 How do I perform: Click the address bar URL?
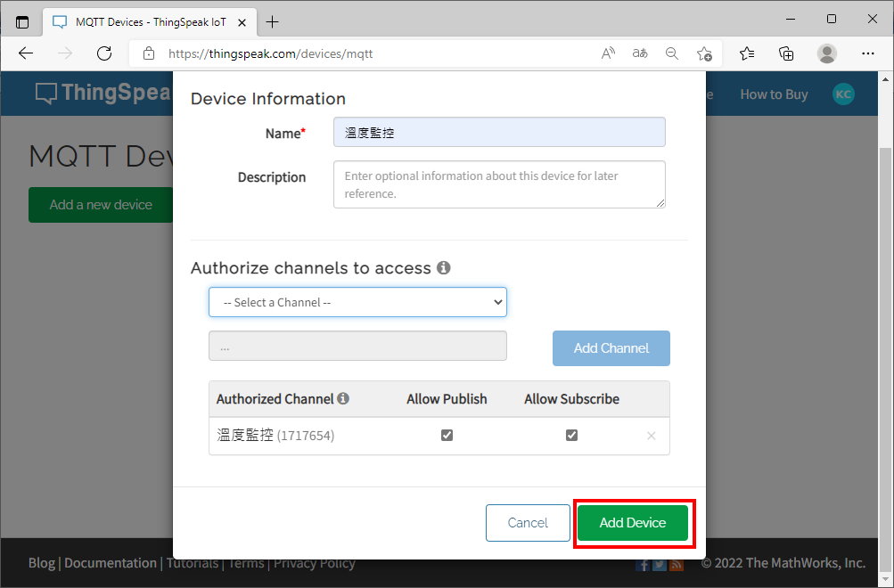tap(270, 53)
